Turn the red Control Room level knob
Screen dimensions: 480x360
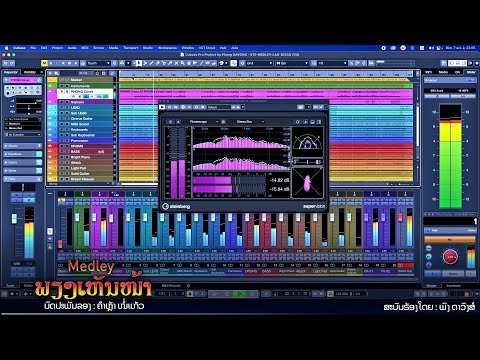[x=450, y=257]
